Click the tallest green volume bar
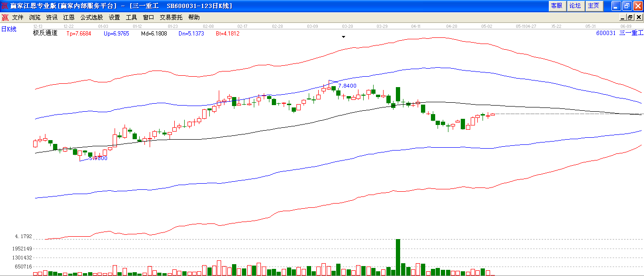This screenshot has width=644, height=276. pyautogui.click(x=398, y=257)
